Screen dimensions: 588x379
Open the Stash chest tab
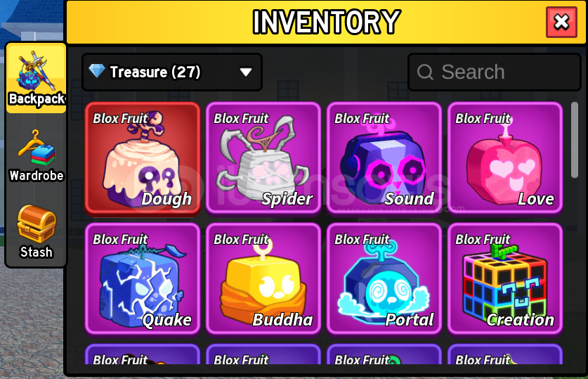tap(37, 232)
